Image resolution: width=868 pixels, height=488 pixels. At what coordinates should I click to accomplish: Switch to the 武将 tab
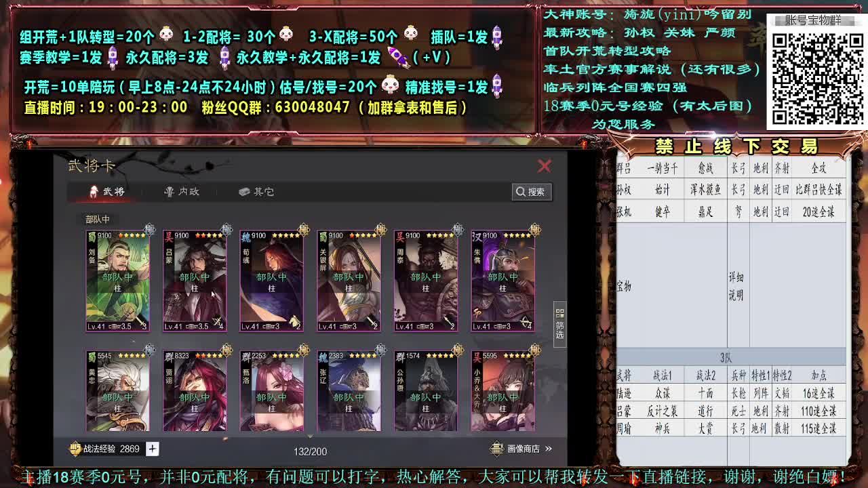[107, 192]
